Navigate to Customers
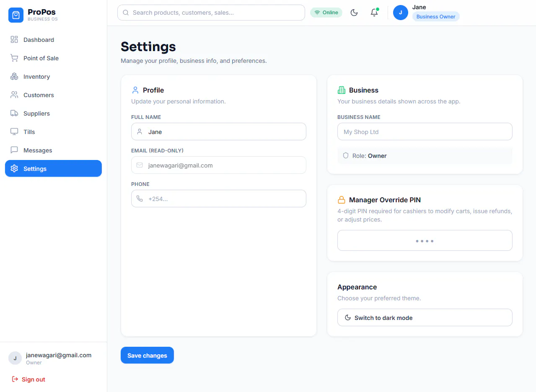This screenshot has height=392, width=536. coord(53,95)
